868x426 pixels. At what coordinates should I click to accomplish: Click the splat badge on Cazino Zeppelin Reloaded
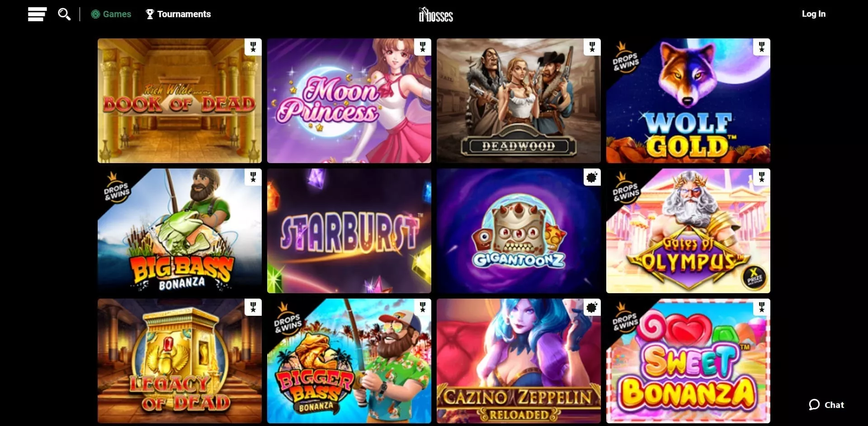coord(592,307)
